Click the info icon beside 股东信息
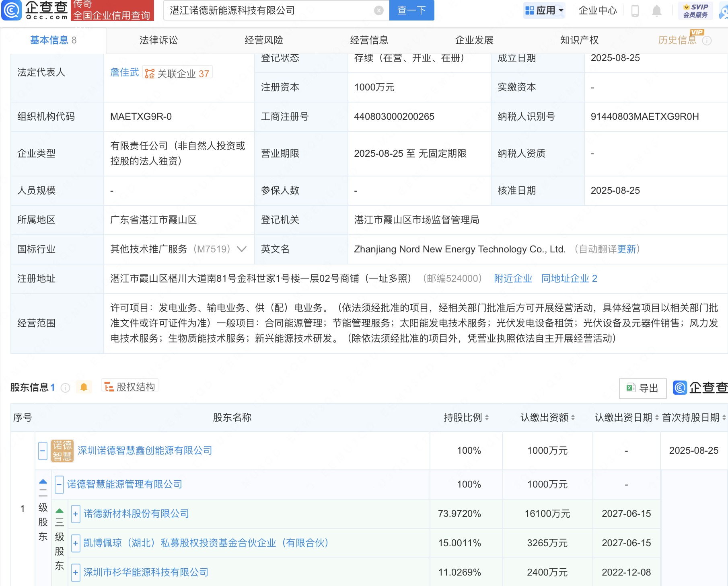 coord(65,388)
